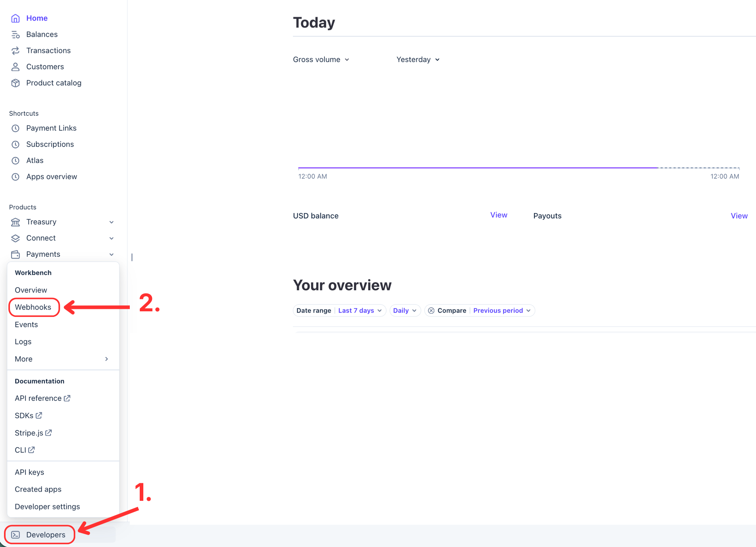The height and width of the screenshot is (547, 756).
Task: Expand the Connect chevron
Action: (x=111, y=238)
